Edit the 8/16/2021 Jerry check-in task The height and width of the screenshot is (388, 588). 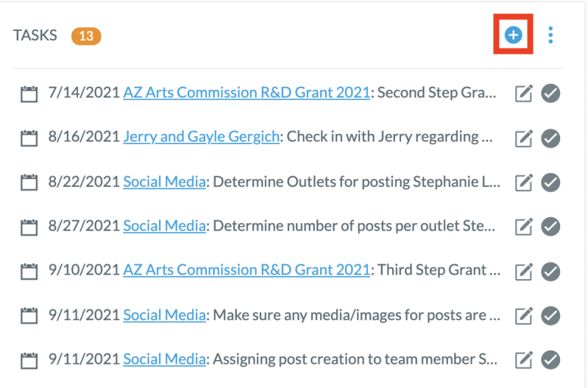pyautogui.click(x=523, y=138)
